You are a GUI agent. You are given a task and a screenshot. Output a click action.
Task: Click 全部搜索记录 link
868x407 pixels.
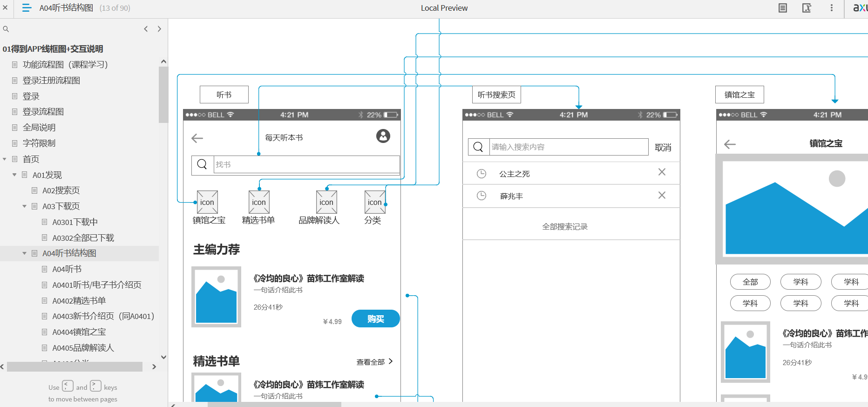click(565, 227)
